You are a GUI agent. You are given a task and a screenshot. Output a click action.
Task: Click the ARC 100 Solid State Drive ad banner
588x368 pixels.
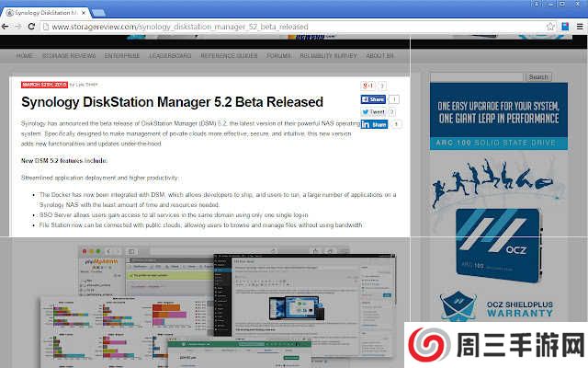tap(499, 116)
